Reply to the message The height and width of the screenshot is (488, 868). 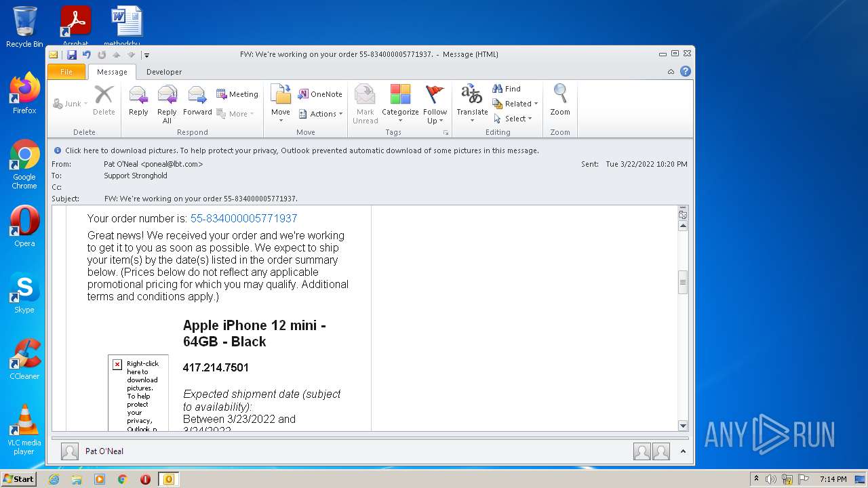(x=138, y=100)
